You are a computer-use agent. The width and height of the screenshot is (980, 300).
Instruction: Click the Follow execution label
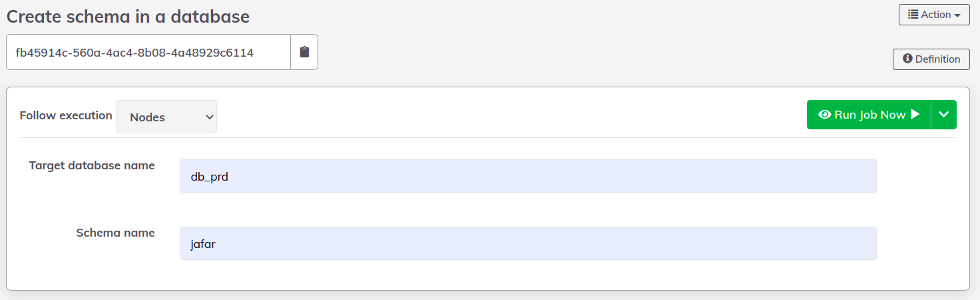click(66, 115)
